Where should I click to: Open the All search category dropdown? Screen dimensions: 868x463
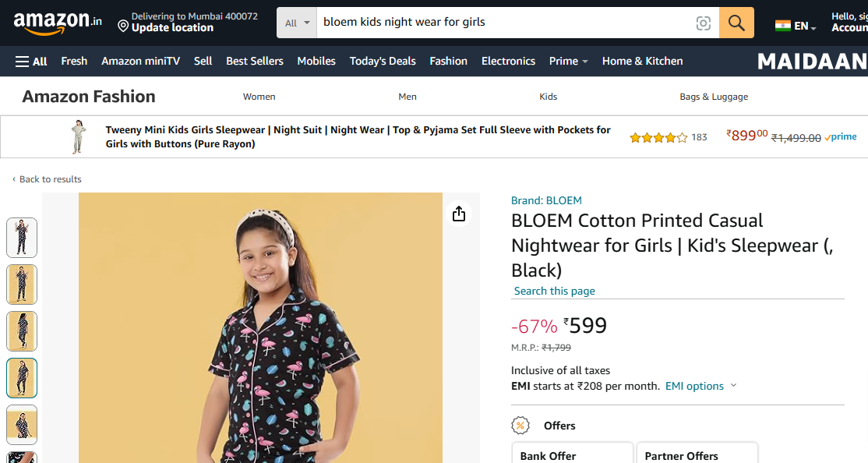click(x=297, y=23)
